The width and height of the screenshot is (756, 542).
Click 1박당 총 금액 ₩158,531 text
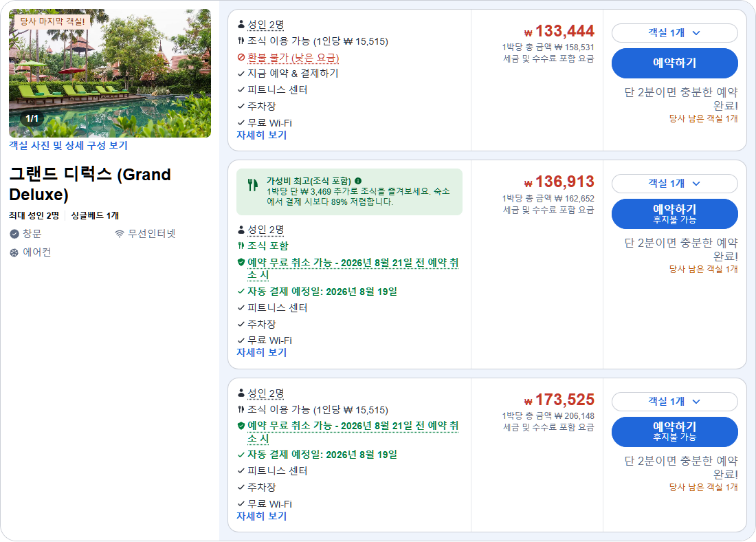tap(548, 47)
